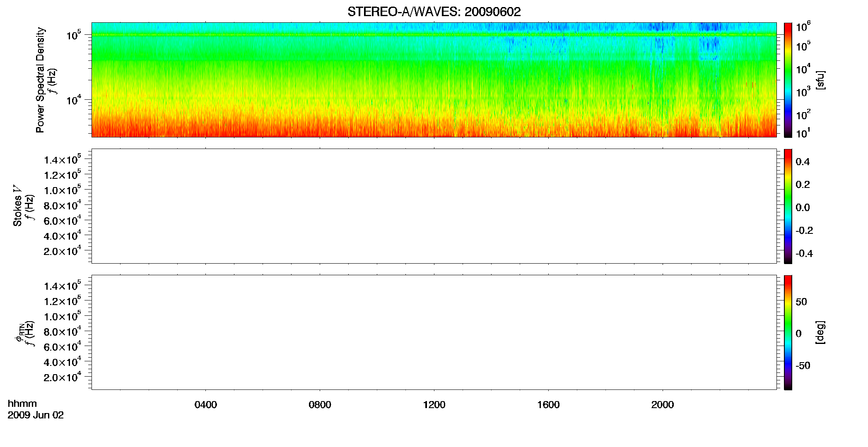Click the [deg] unit label

coord(820,332)
